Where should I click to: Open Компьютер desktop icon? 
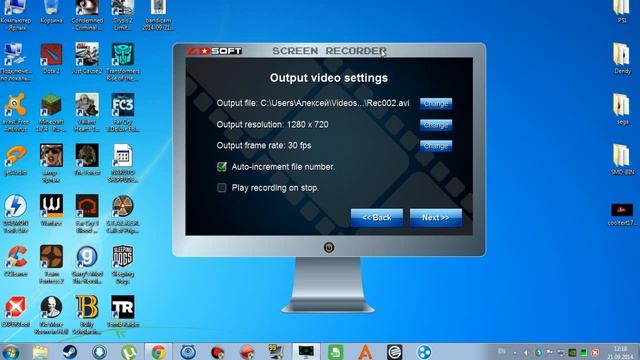[x=16, y=15]
